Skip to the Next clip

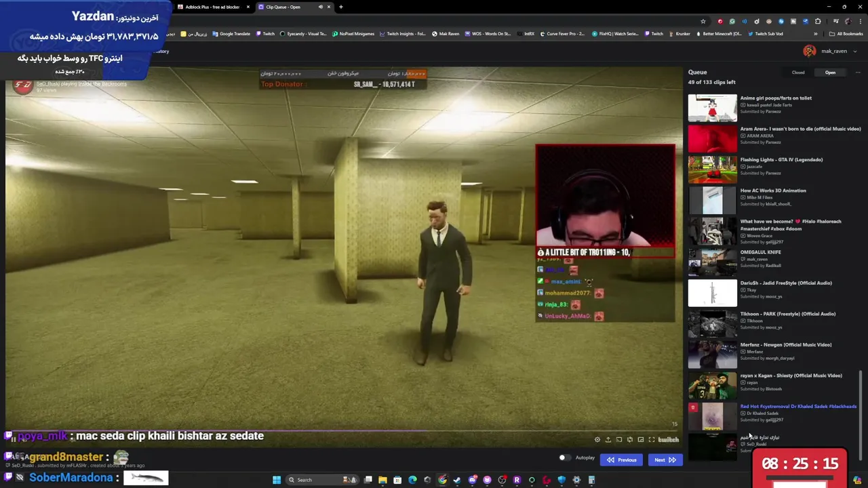point(665,460)
